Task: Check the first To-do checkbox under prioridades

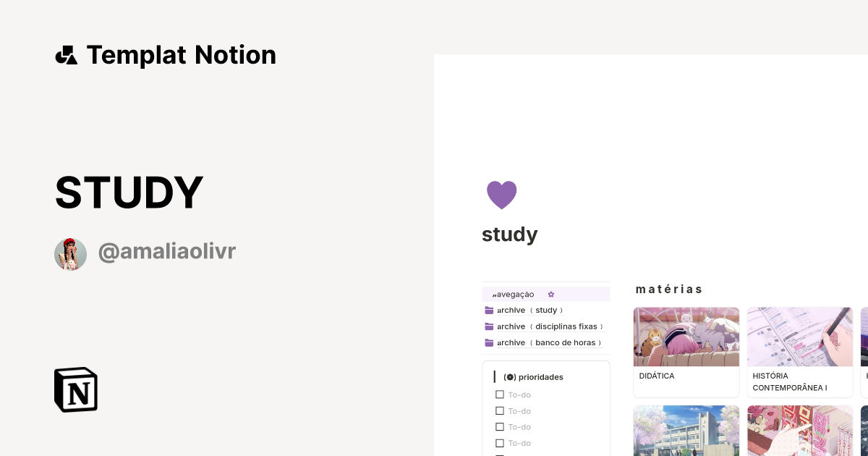Action: click(x=500, y=394)
